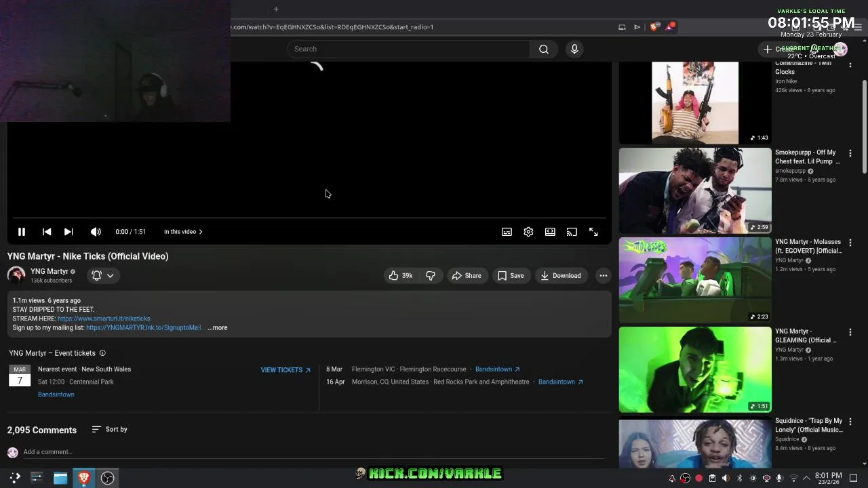Skip to the previous video
Viewport: 868px width, 488px height.
pyautogui.click(x=47, y=232)
